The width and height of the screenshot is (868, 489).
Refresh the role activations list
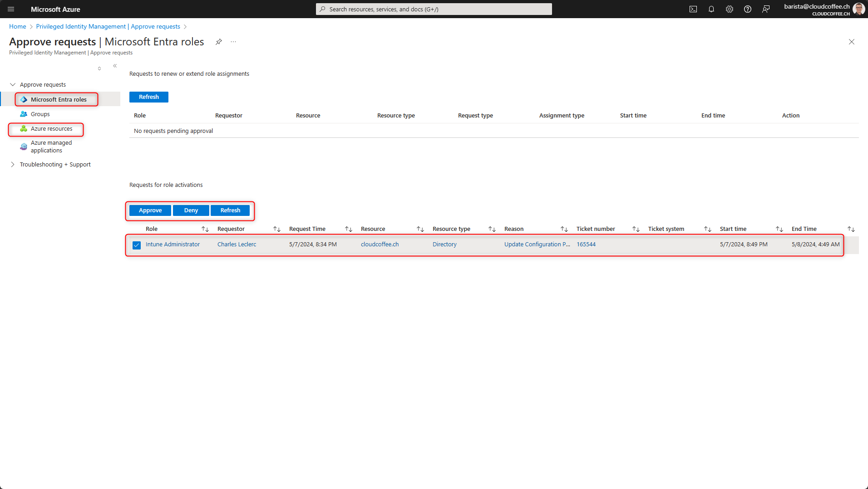point(230,210)
